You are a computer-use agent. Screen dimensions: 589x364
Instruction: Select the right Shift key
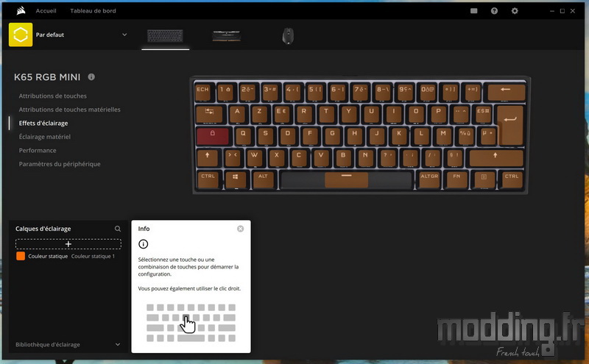[495, 157]
